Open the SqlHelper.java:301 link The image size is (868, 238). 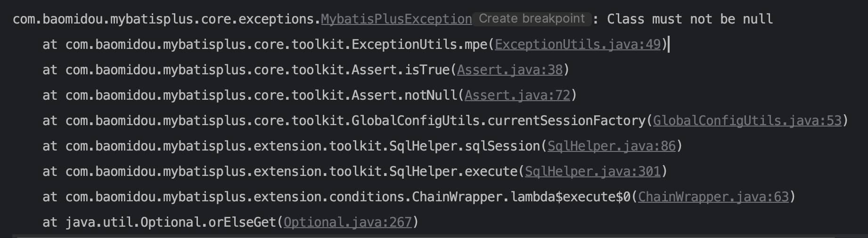click(x=593, y=172)
